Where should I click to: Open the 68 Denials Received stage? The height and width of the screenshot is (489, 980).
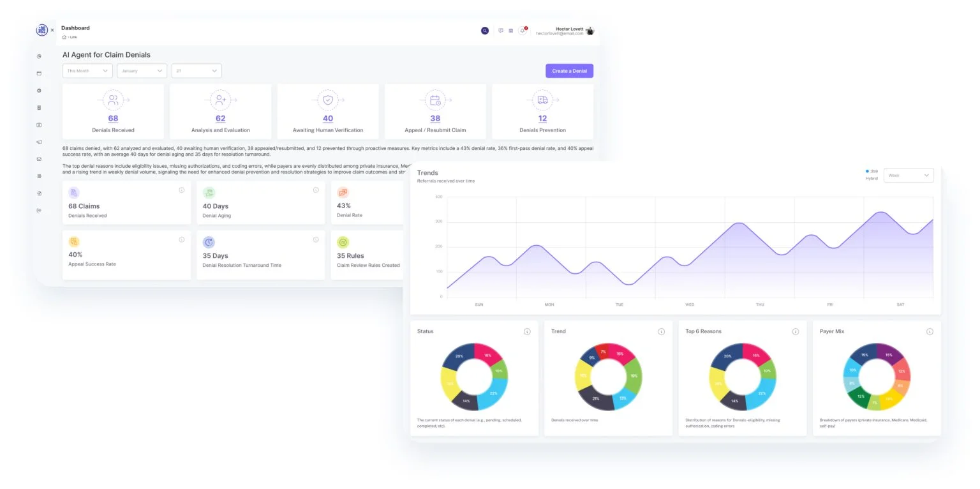(113, 118)
